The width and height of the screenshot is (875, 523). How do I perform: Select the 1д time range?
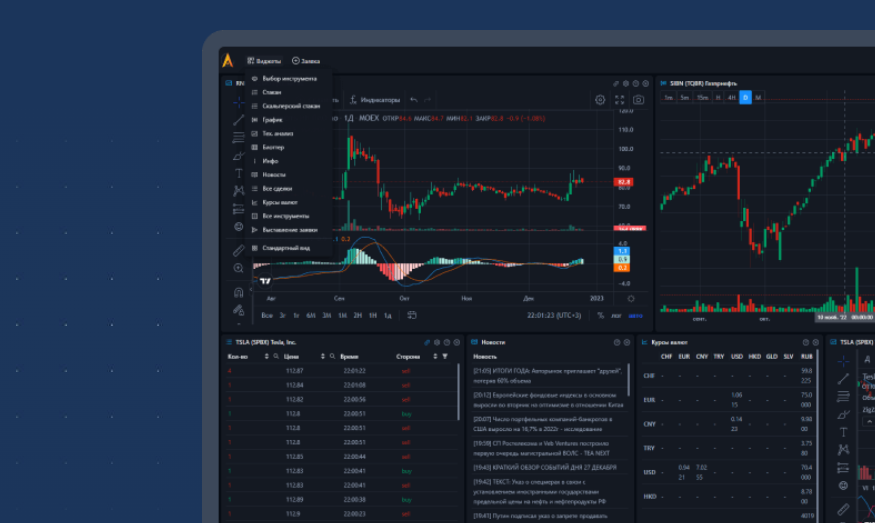tap(387, 315)
